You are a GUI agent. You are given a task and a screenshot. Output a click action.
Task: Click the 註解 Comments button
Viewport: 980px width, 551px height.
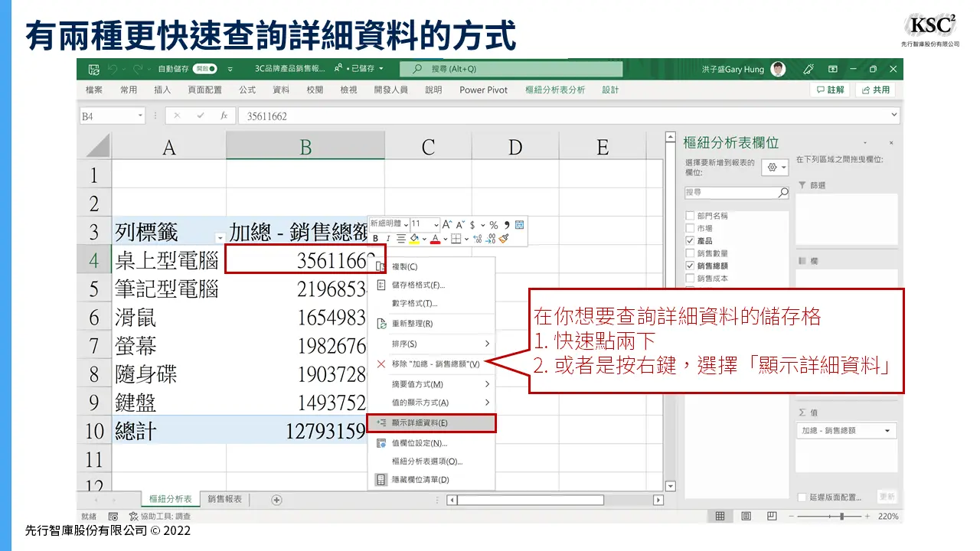tap(831, 90)
